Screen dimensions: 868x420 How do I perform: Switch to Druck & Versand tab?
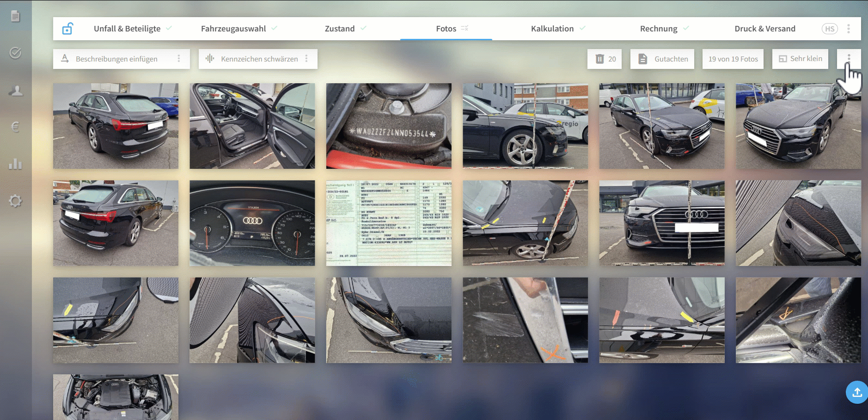765,29
